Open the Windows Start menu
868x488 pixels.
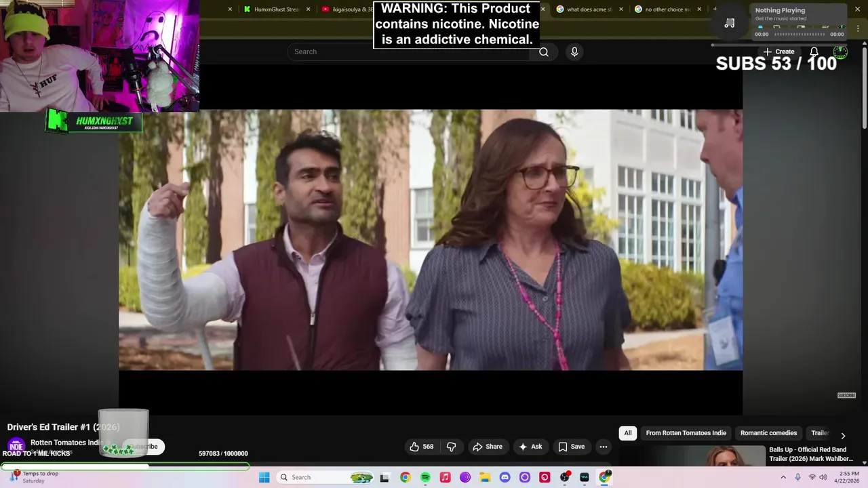(264, 477)
